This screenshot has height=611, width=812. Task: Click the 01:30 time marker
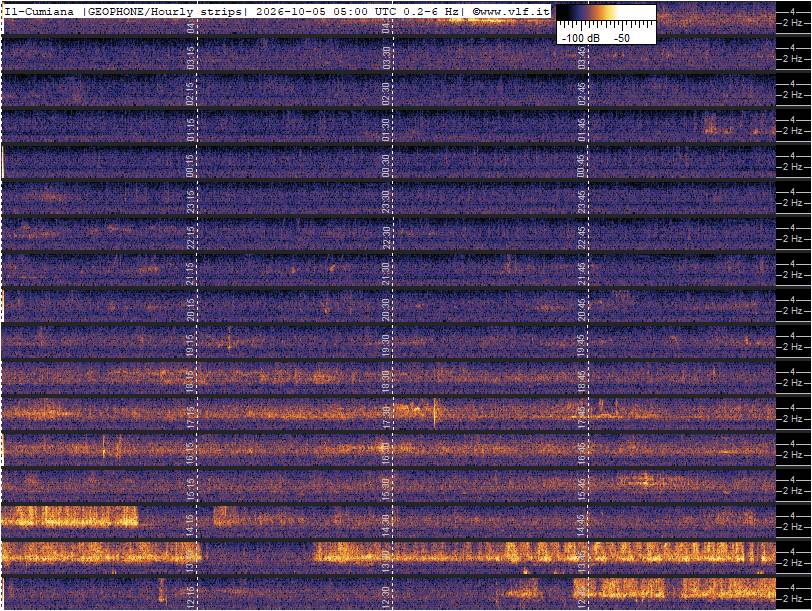pos(386,129)
